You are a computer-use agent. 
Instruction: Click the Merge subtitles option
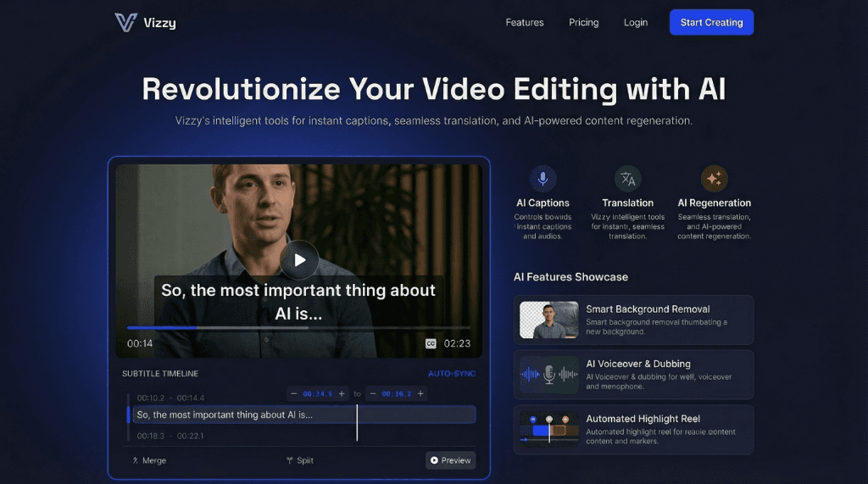pos(149,460)
